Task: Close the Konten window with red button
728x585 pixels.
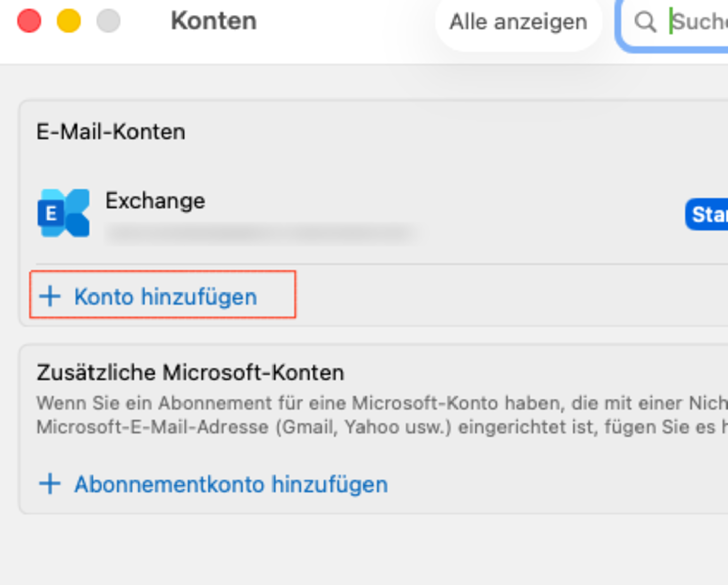Action: point(29,21)
